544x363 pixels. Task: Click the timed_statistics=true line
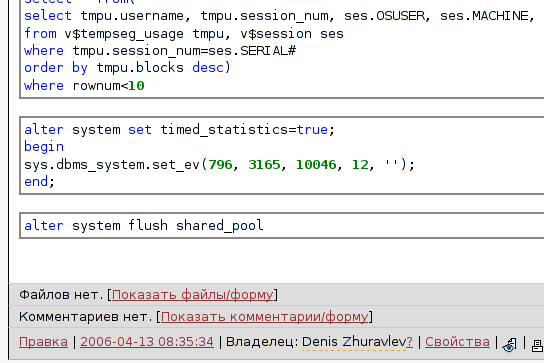179,130
